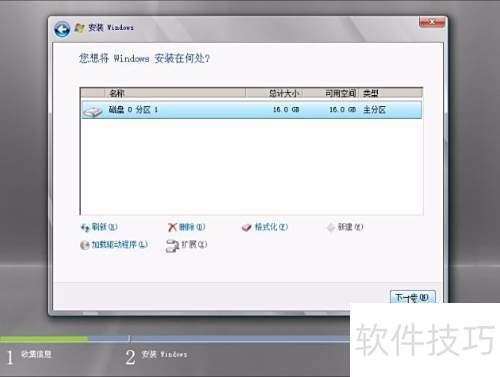Click the refresh arrows icon
Image resolution: width=500 pixels, height=377 pixels.
85,228
